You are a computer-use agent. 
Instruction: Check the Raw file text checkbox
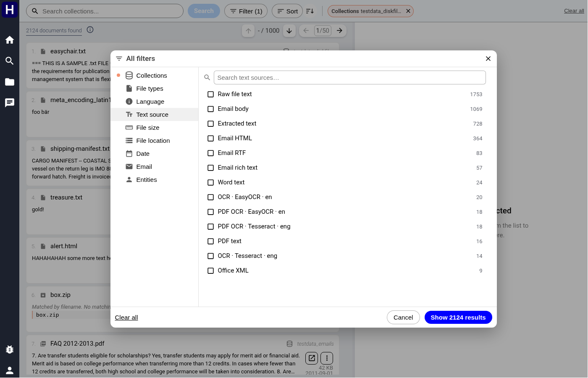click(211, 94)
